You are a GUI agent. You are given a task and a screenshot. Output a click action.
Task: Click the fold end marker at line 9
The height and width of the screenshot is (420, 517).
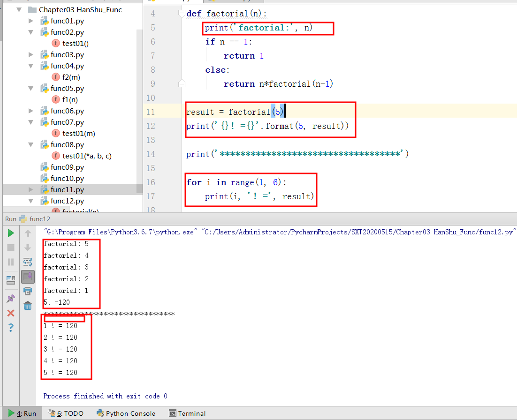(x=182, y=83)
